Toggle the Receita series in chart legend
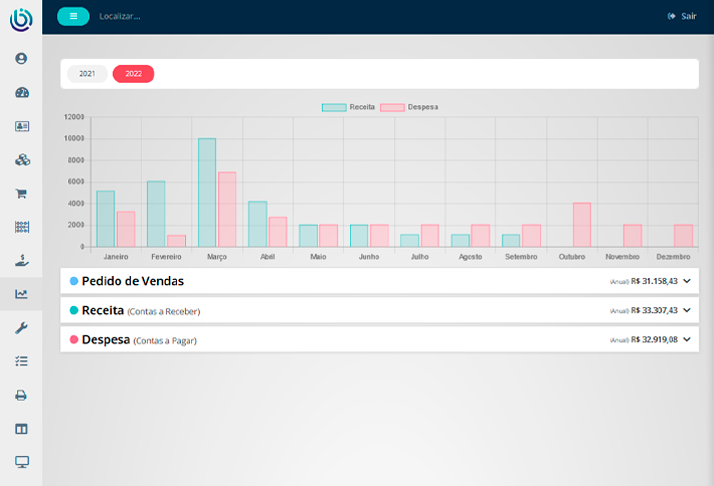The height and width of the screenshot is (486, 714). click(349, 106)
